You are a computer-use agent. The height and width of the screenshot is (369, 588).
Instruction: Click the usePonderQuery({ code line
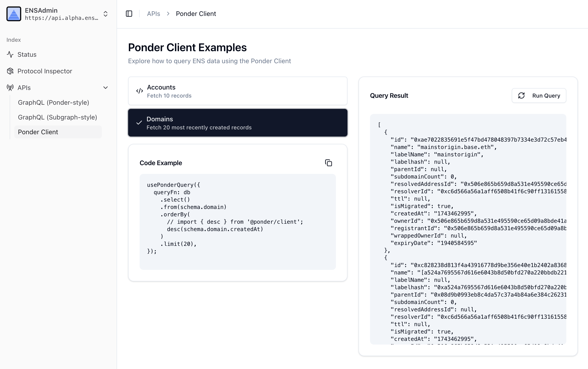pos(173,185)
